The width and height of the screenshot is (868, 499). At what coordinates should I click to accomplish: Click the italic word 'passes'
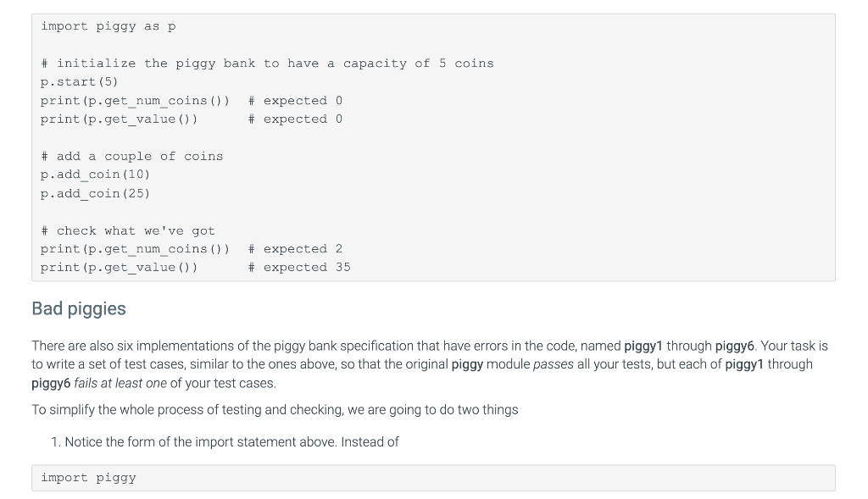(x=551, y=364)
